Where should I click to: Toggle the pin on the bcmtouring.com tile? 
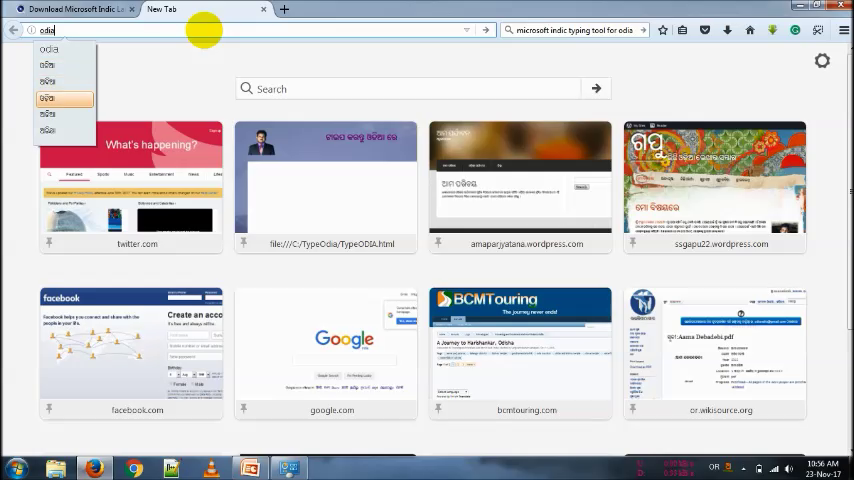438,409
